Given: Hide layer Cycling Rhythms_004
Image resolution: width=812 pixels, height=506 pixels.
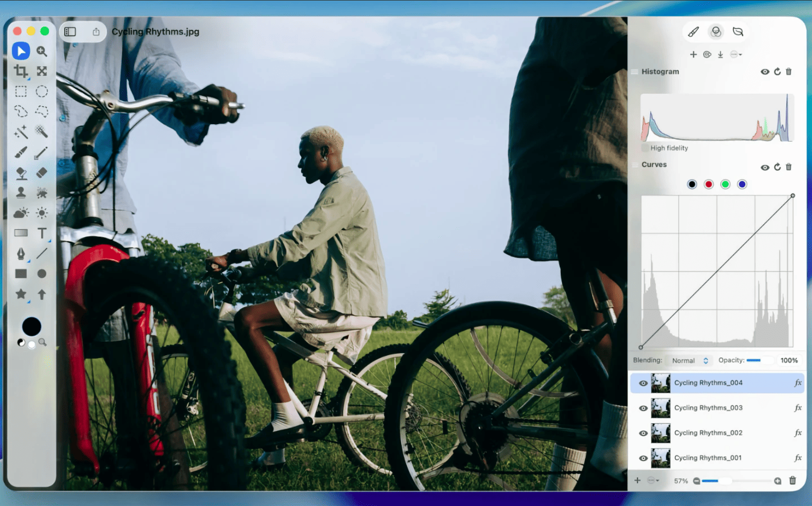Looking at the screenshot, I should [643, 383].
